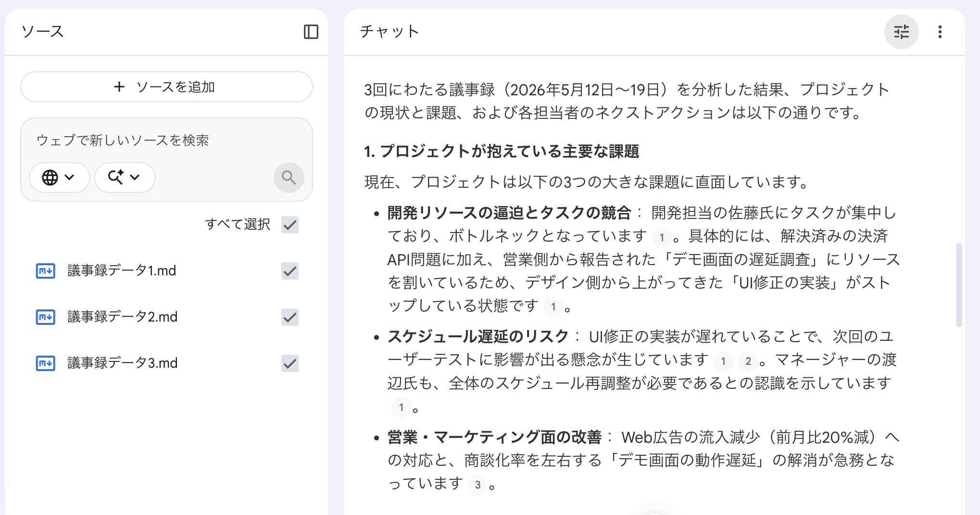Click the markdown icon of 議事録データ1.md
This screenshot has width=980, height=515.
(46, 271)
